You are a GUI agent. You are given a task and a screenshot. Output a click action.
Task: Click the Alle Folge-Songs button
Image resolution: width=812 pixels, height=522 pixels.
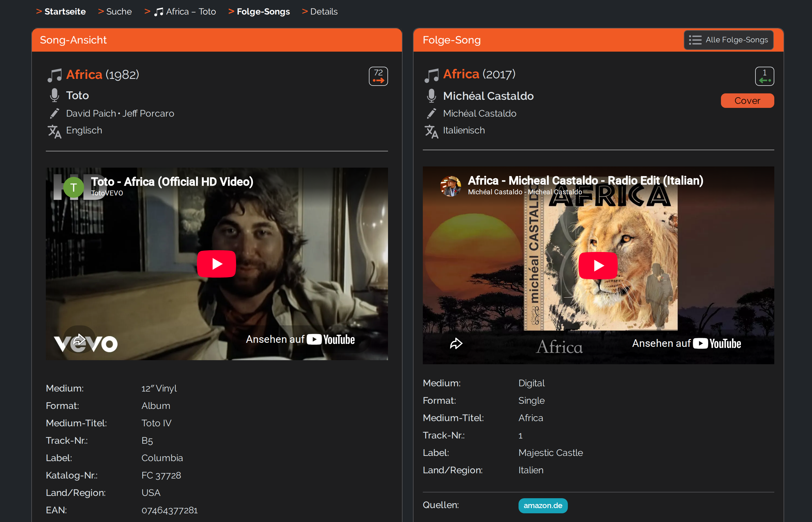[x=729, y=40]
